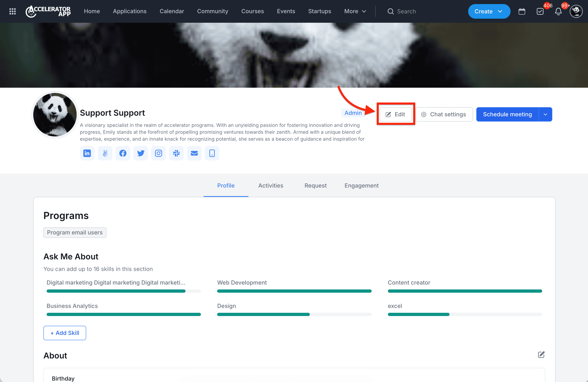Click the mobile phone contact icon
This screenshot has width=588, height=382.
click(212, 153)
